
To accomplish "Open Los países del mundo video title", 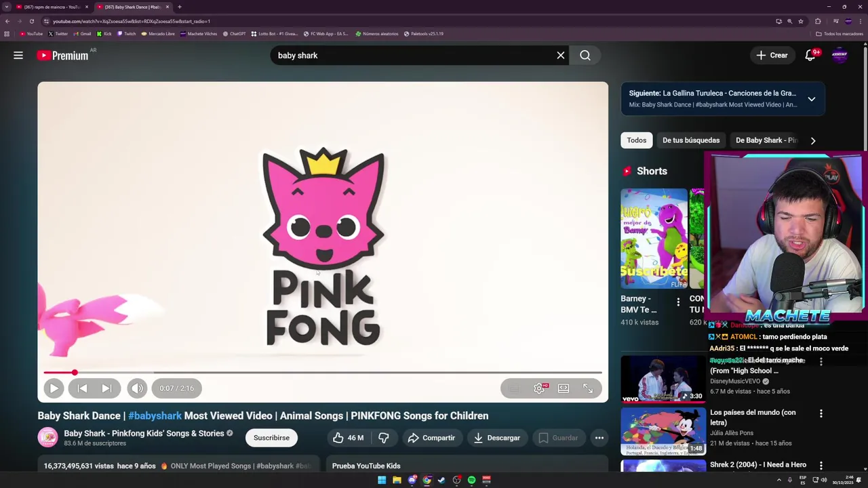I will pos(753,417).
